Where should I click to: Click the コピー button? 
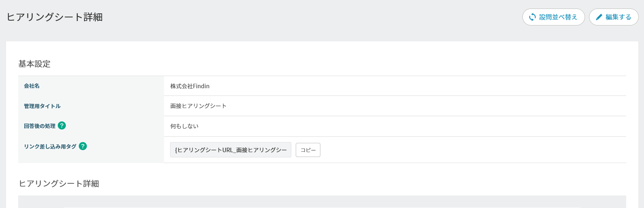coord(308,150)
